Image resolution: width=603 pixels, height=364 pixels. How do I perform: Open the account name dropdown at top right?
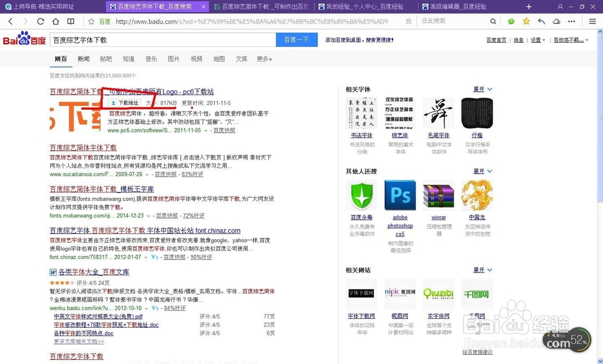(571, 40)
